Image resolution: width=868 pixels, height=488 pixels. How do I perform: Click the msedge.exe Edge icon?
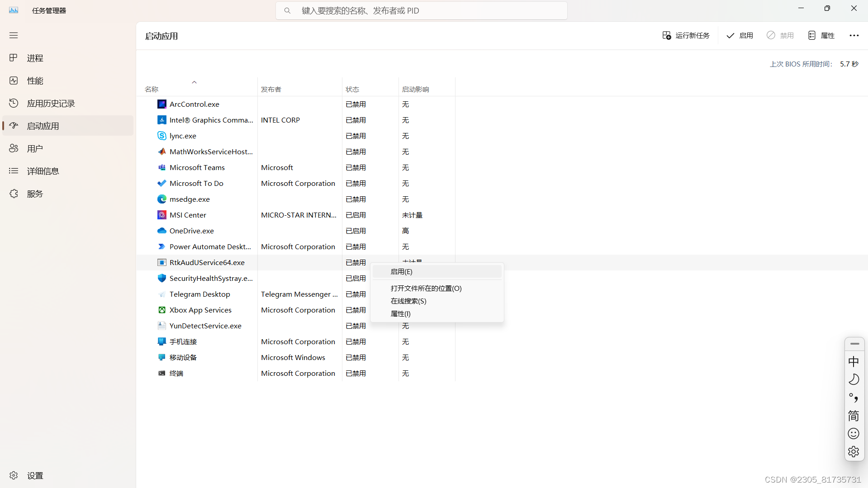click(x=161, y=199)
